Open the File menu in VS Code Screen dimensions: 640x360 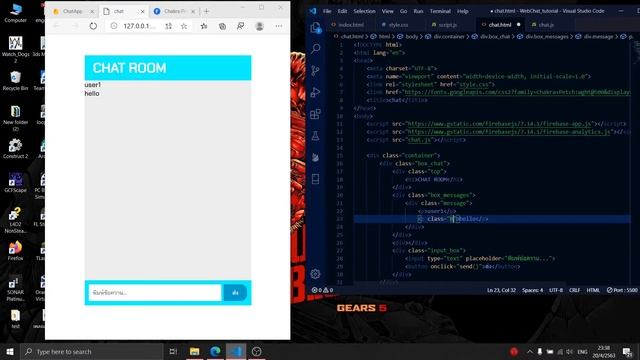tap(327, 11)
